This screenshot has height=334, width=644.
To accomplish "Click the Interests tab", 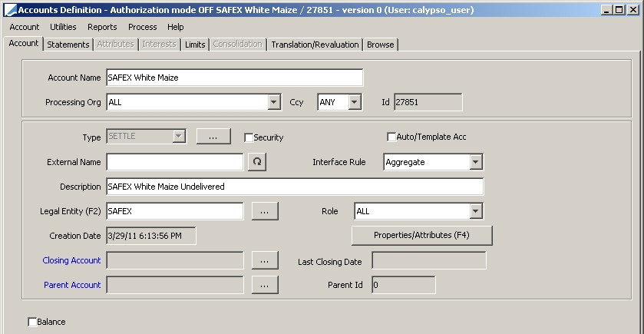I will (x=160, y=44).
